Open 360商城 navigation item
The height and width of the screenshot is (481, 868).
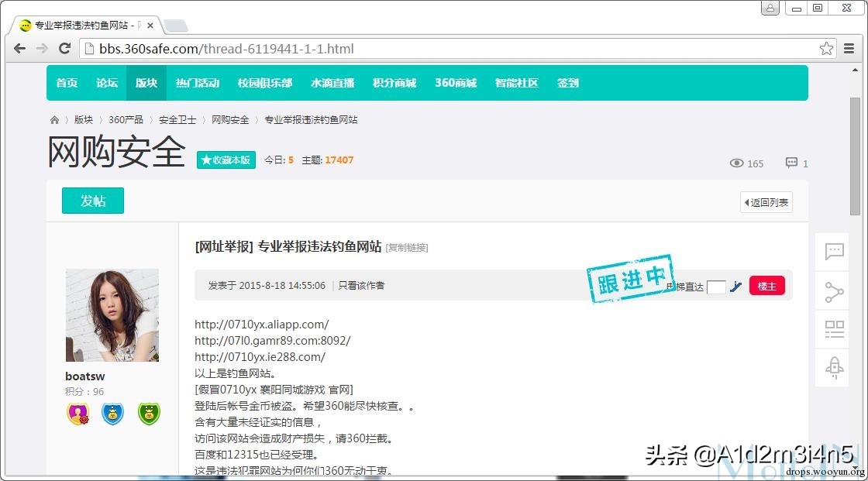(x=456, y=83)
